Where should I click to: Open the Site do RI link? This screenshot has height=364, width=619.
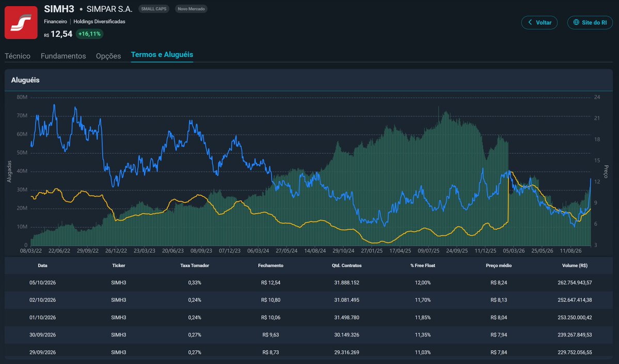[590, 23]
